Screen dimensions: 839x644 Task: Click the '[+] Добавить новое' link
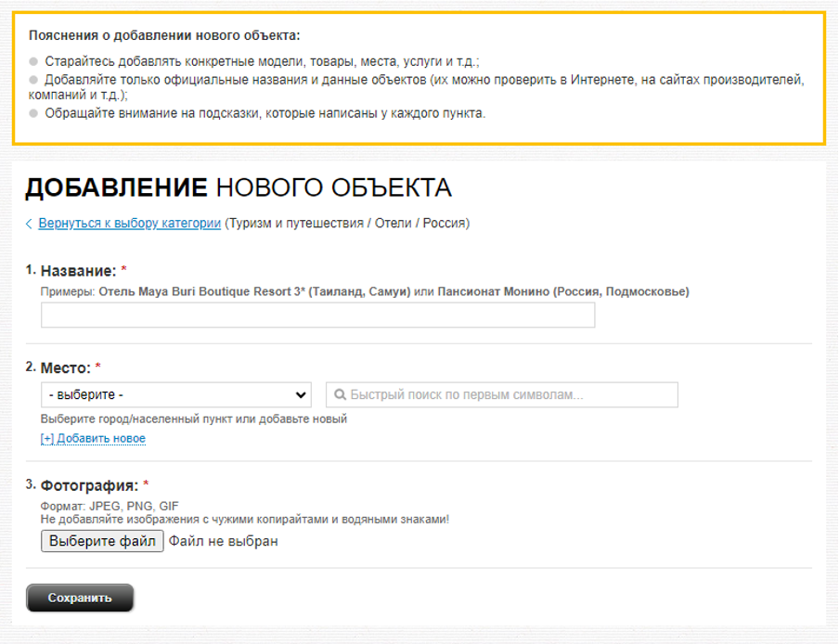tap(93, 438)
